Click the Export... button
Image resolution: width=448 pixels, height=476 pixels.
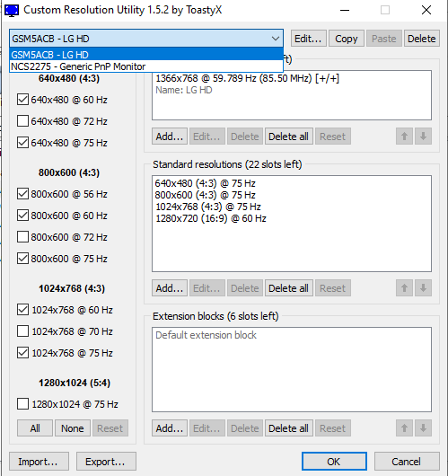click(x=106, y=462)
